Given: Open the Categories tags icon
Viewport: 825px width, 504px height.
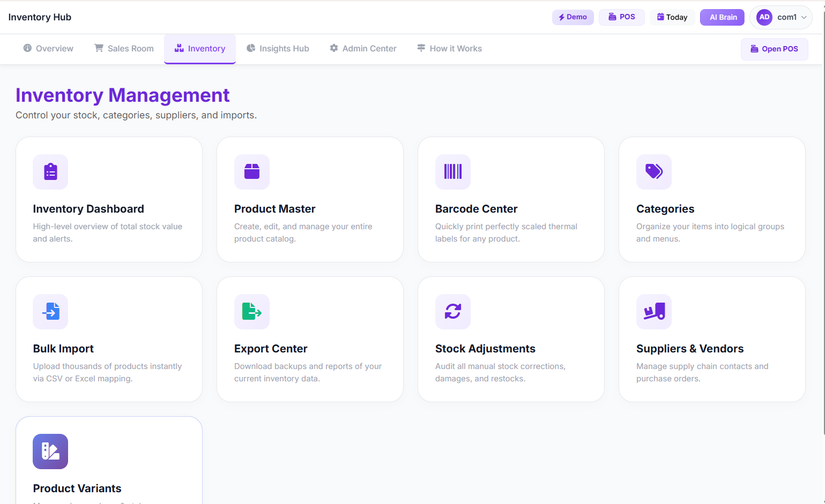Looking at the screenshot, I should click(x=654, y=172).
